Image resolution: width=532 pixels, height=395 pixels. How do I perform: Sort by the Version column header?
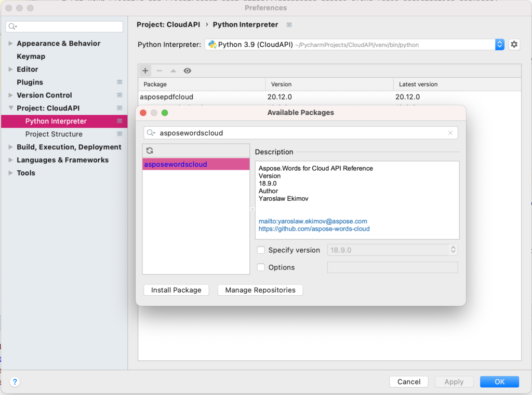[x=329, y=84]
